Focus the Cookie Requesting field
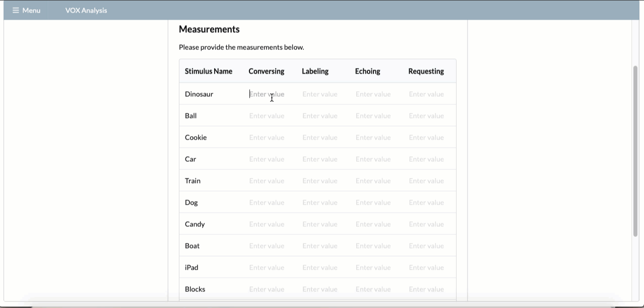The height and width of the screenshot is (308, 644). [429, 137]
